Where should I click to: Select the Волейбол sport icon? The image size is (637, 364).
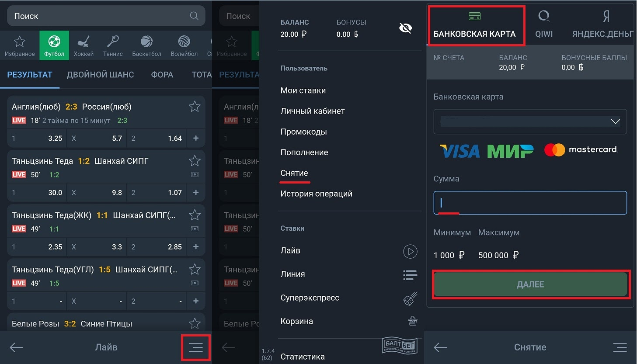coord(184,46)
